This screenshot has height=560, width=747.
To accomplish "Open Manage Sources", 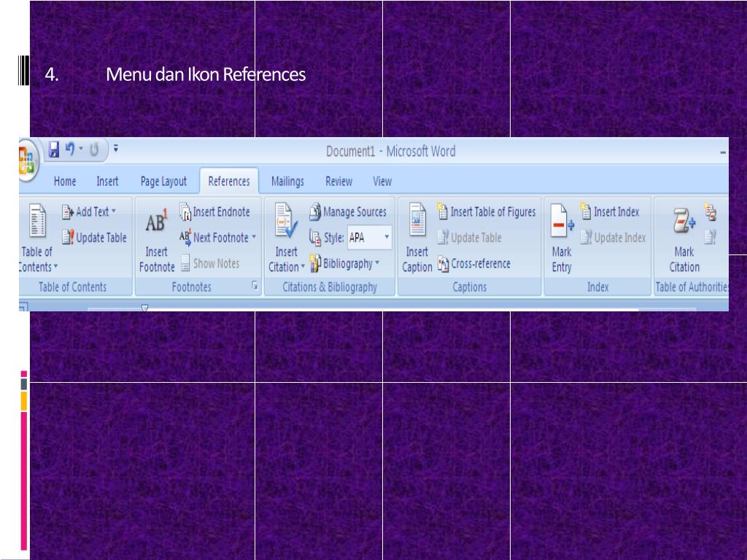I will (348, 212).
